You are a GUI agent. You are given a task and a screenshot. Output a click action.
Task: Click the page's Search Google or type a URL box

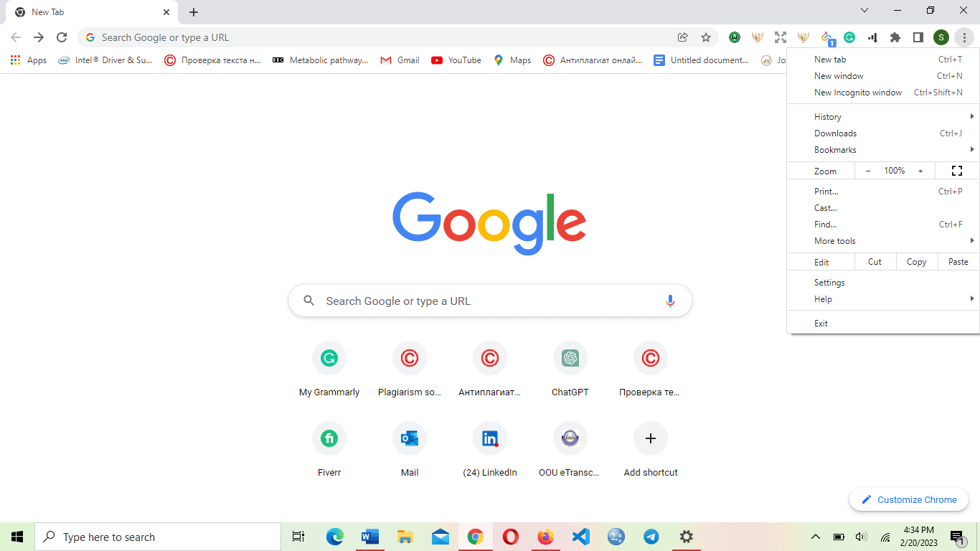coord(490,301)
